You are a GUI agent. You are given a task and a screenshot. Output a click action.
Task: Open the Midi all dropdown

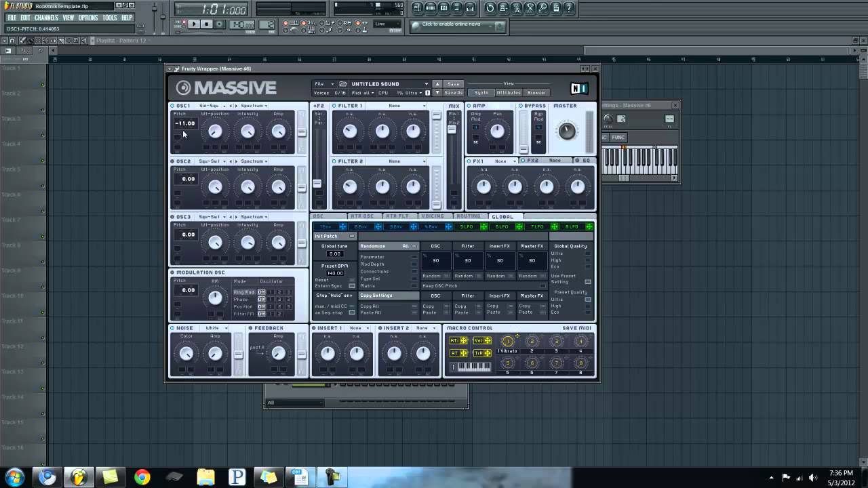point(363,93)
